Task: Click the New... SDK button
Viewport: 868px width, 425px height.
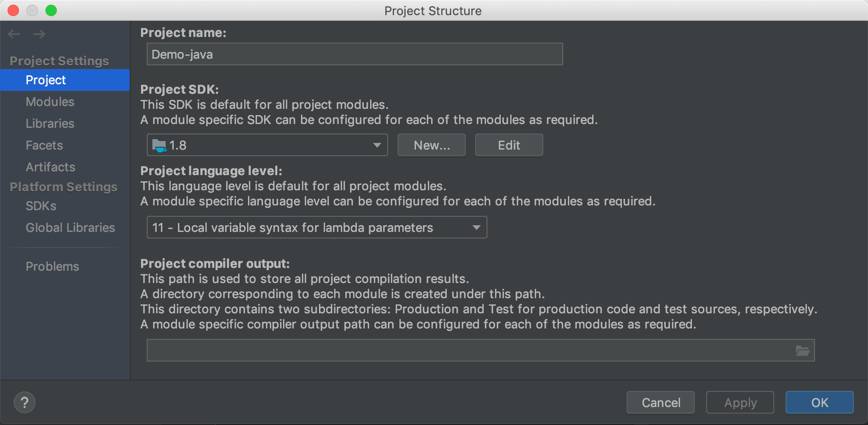Action: [432, 145]
